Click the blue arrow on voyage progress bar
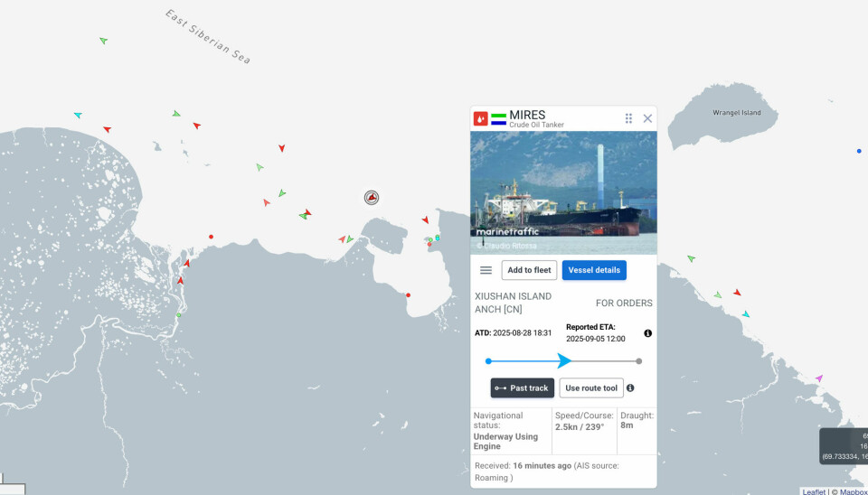The width and height of the screenshot is (868, 495). coord(564,360)
